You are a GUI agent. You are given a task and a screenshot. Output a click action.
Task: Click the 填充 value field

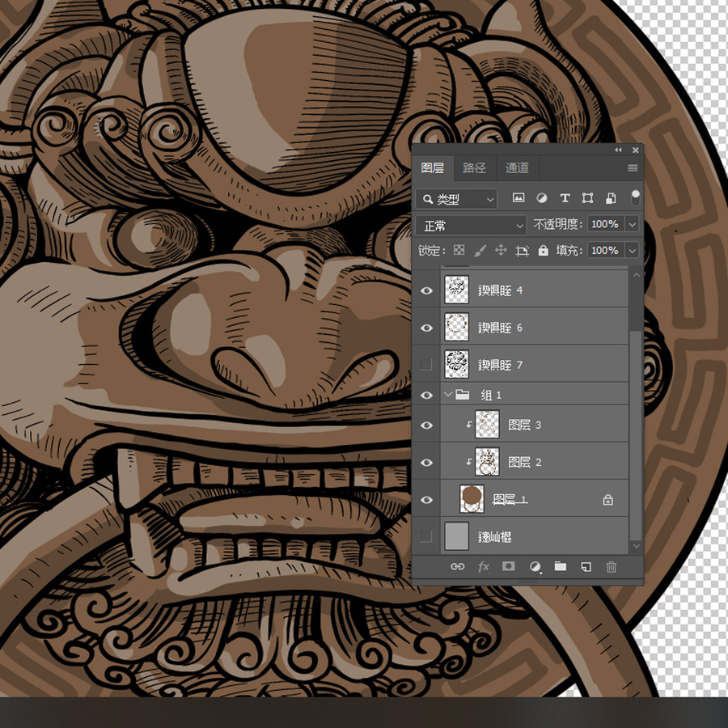[x=605, y=251]
